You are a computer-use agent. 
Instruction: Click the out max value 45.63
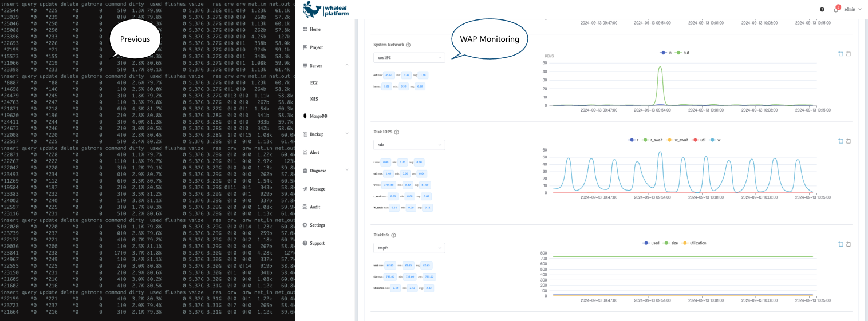(x=389, y=75)
